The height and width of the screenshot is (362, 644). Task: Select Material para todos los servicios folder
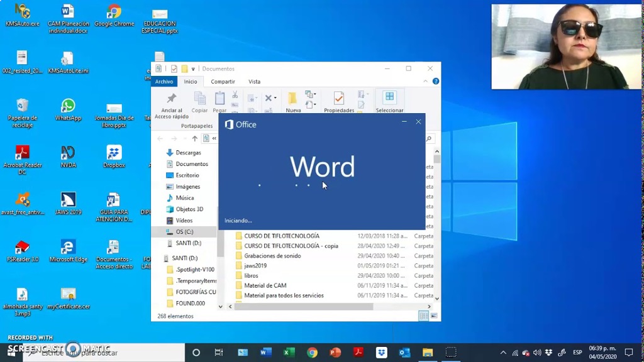(x=284, y=295)
